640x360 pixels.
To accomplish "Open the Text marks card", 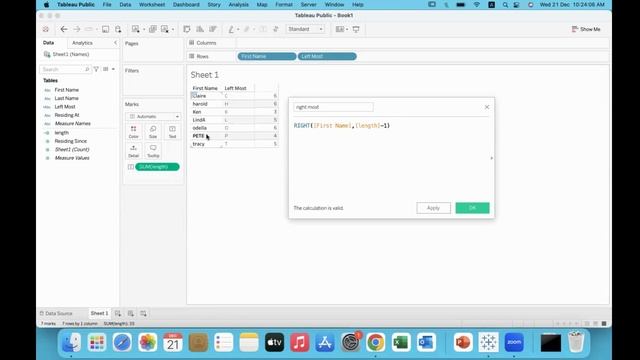I will coord(172,132).
